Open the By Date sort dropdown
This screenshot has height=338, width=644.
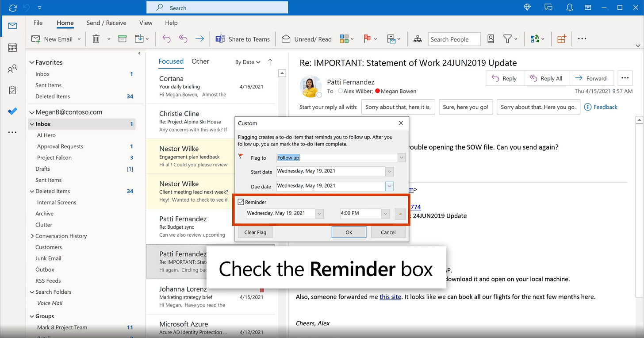point(248,62)
